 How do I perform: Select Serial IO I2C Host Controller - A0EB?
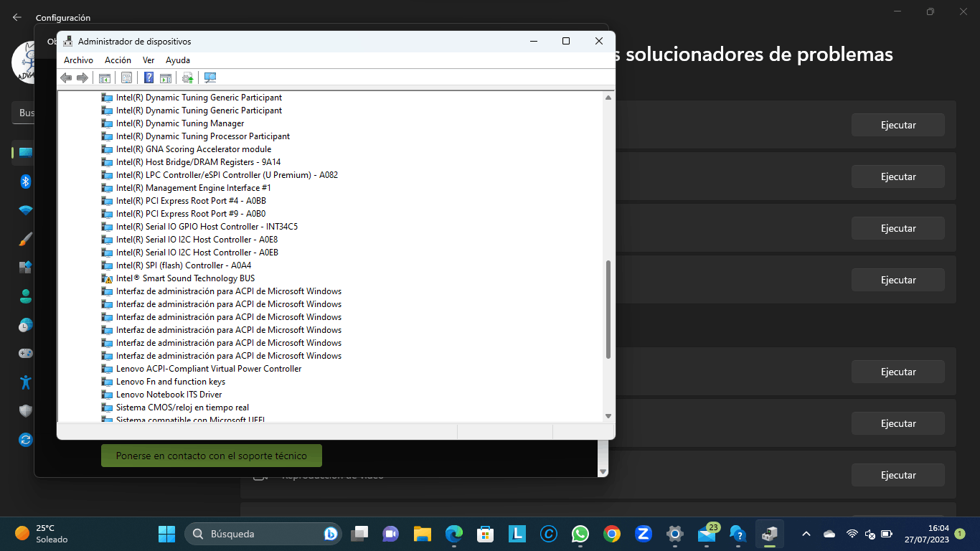197,253
